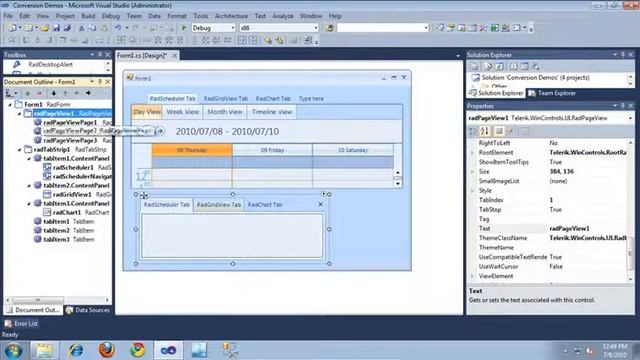Switch to the Team Explorer tab

click(552, 93)
